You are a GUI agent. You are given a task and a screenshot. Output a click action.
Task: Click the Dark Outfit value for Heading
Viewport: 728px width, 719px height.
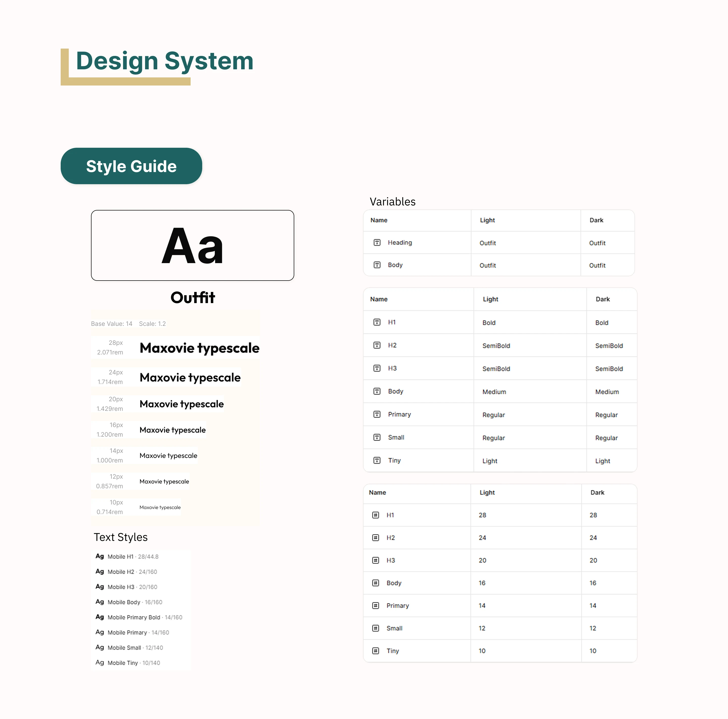click(x=597, y=243)
